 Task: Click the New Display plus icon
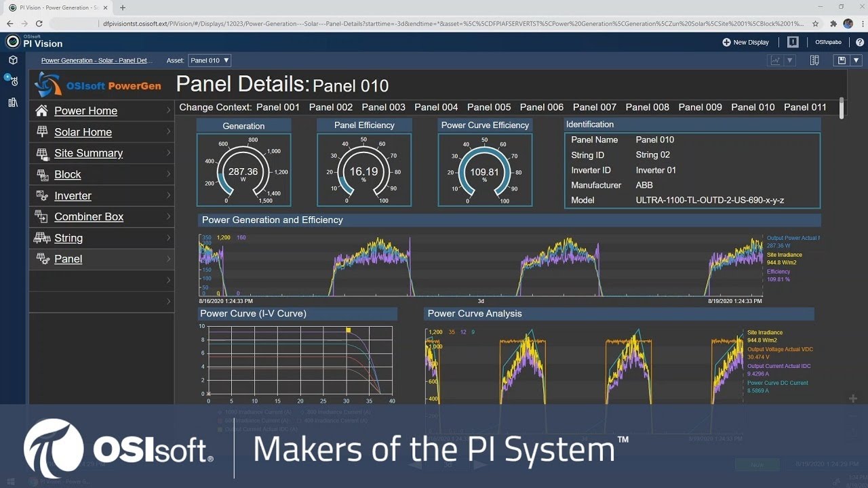coord(727,42)
